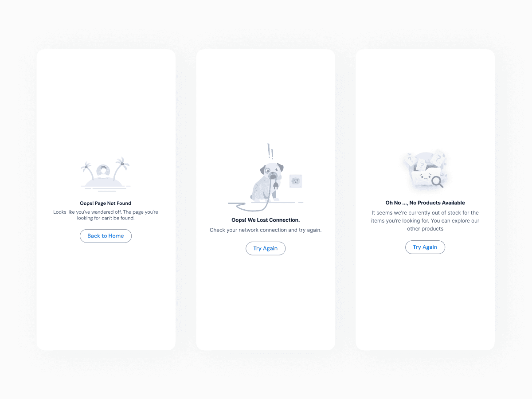Viewport: 532px width, 399px height.
Task: Click the magnifying glass on the sad folder
Action: coord(437,181)
